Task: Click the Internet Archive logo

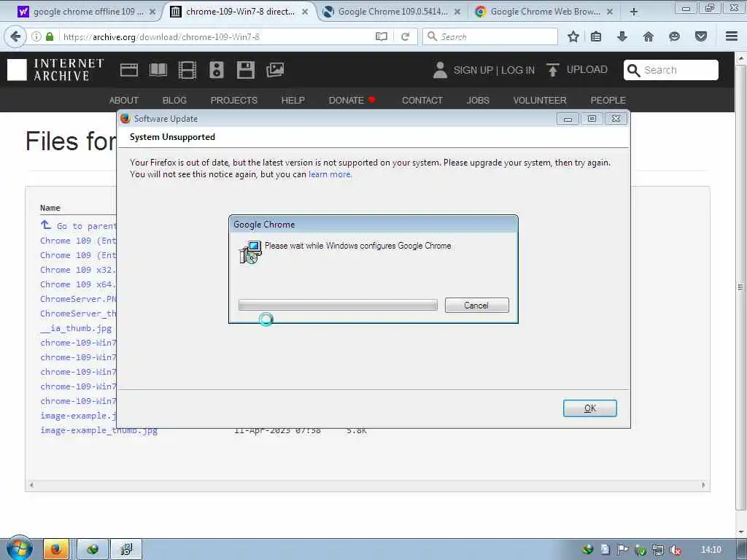Action: coord(55,70)
